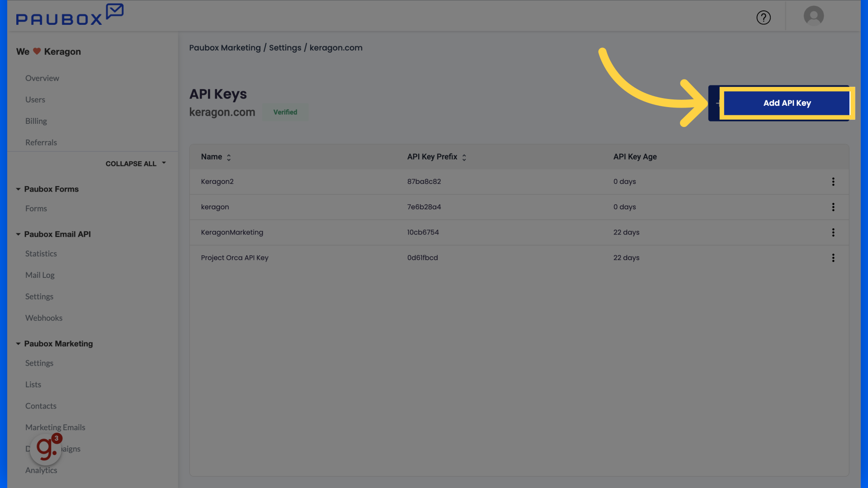Open the COLLAPSE ALL dropdown
Viewport: 868px width, 488px height.
click(x=136, y=164)
